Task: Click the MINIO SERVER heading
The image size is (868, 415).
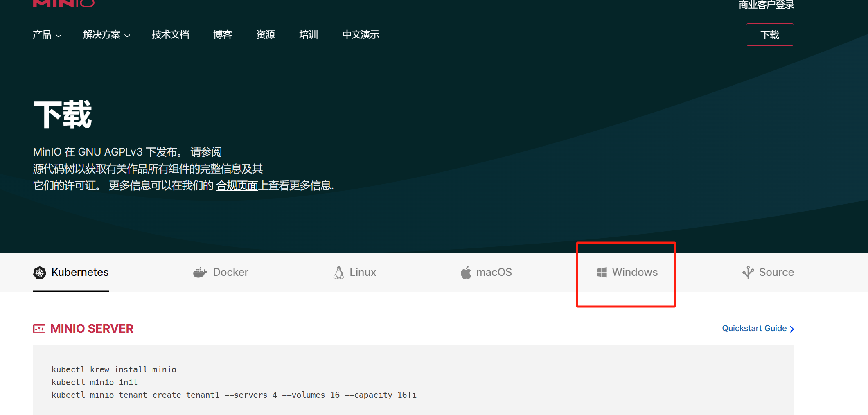Action: click(92, 329)
